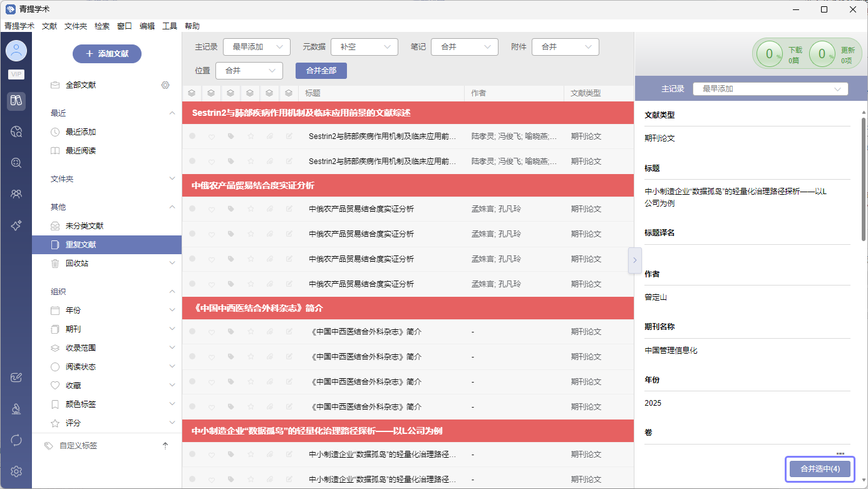Click the 合并全部 button
This screenshot has width=868, height=489.
click(x=321, y=71)
